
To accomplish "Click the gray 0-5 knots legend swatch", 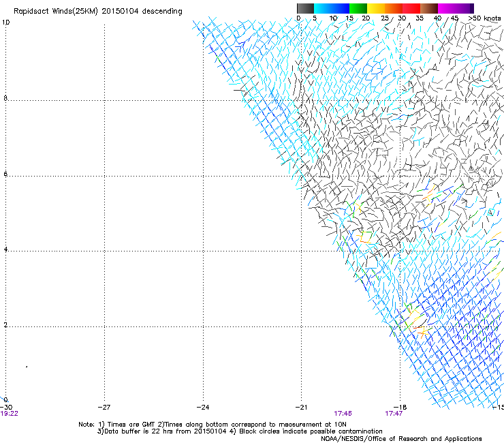I will click(305, 8).
